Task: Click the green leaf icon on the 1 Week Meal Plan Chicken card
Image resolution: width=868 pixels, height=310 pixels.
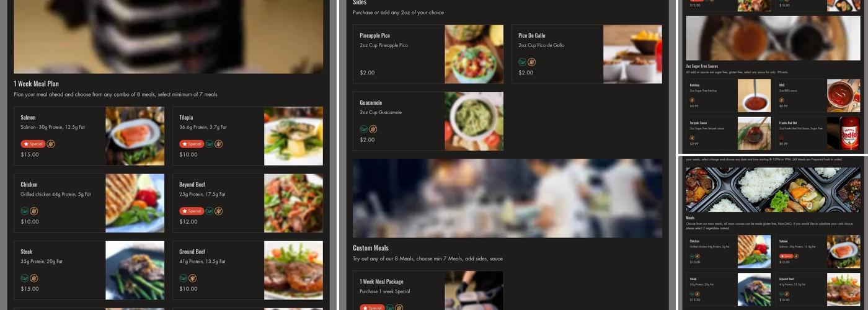Action: click(25, 211)
